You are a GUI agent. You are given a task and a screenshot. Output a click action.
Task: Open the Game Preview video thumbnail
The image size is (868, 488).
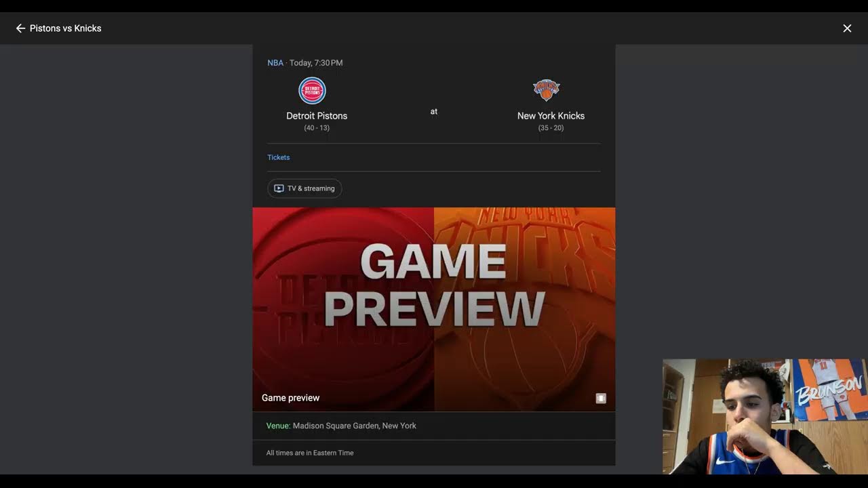[x=434, y=309]
